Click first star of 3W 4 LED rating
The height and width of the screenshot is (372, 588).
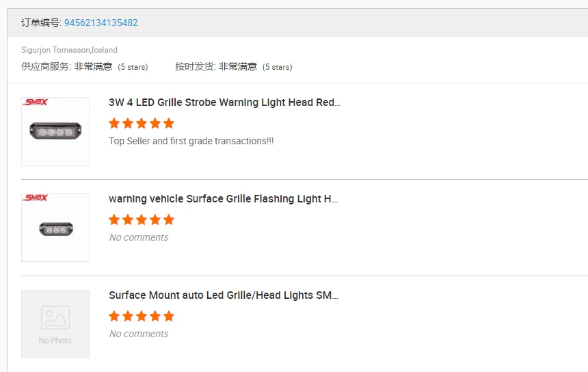point(114,124)
